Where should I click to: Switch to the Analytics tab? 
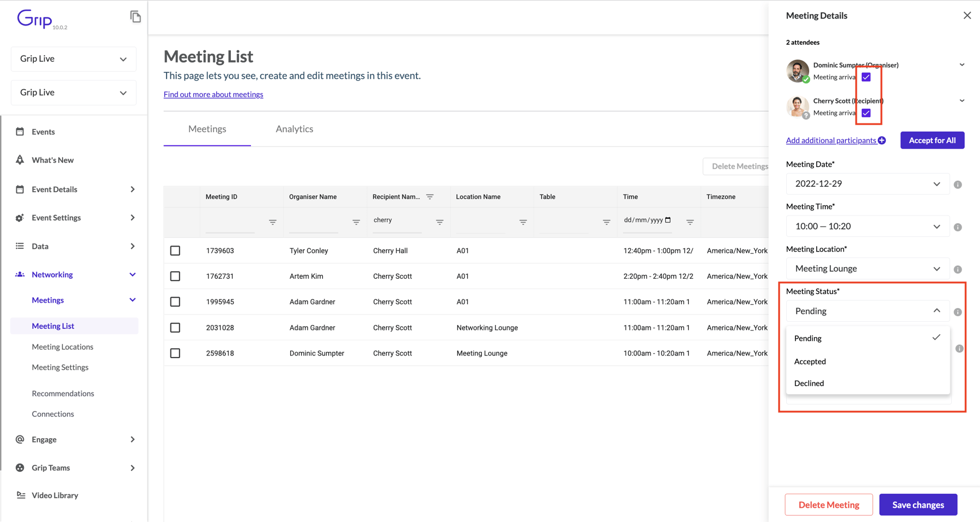[294, 129]
